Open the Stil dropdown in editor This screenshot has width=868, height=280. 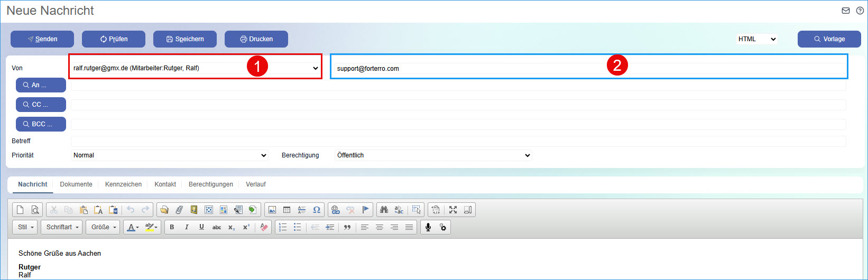click(x=26, y=227)
